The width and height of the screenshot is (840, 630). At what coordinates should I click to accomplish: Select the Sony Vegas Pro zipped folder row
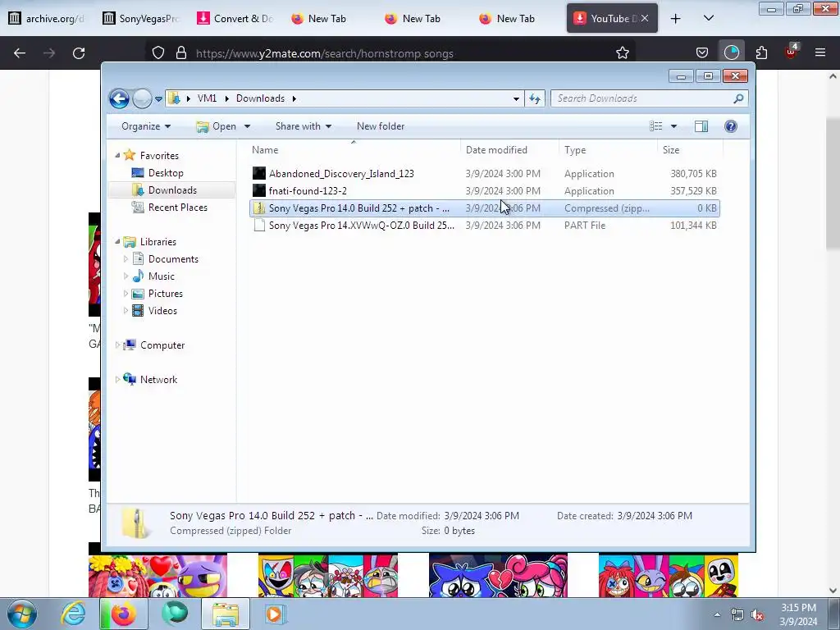click(484, 208)
